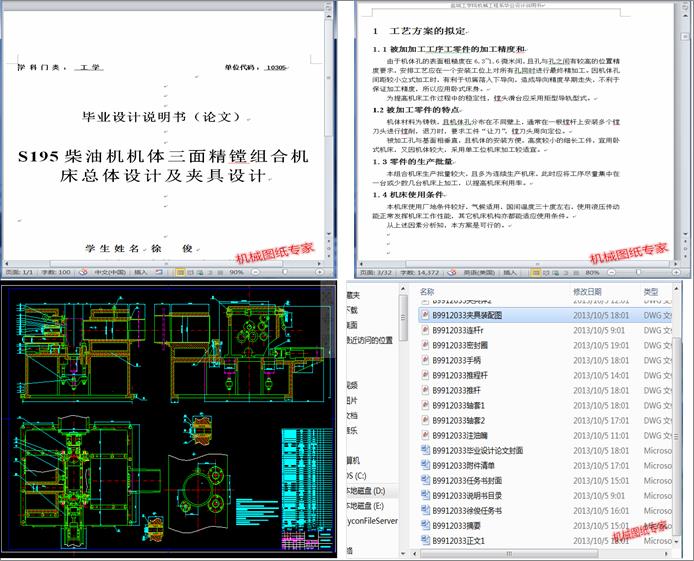Click word count 100 in cover page status bar
This screenshot has width=694, height=561.
tap(56, 272)
